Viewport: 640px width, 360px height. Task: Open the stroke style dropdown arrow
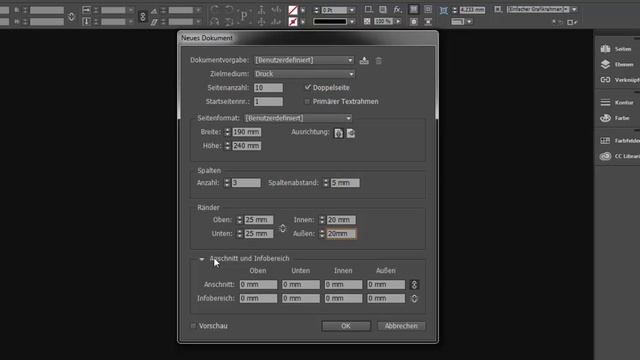[352, 21]
